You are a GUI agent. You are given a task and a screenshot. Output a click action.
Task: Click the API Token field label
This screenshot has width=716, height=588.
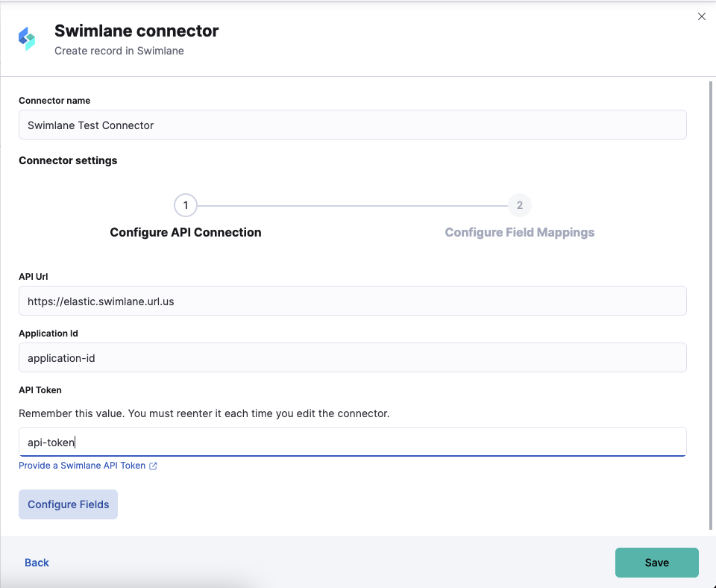tap(40, 390)
